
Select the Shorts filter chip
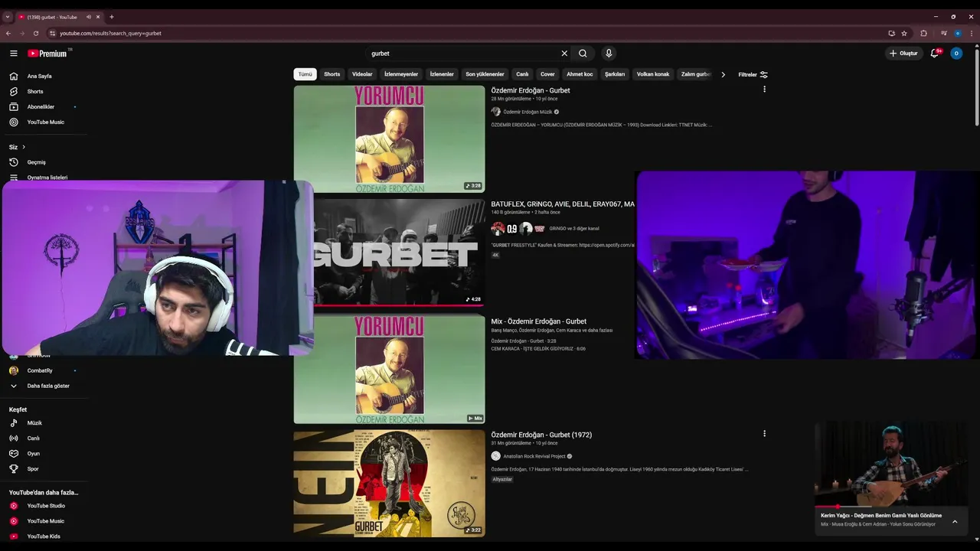tap(332, 74)
